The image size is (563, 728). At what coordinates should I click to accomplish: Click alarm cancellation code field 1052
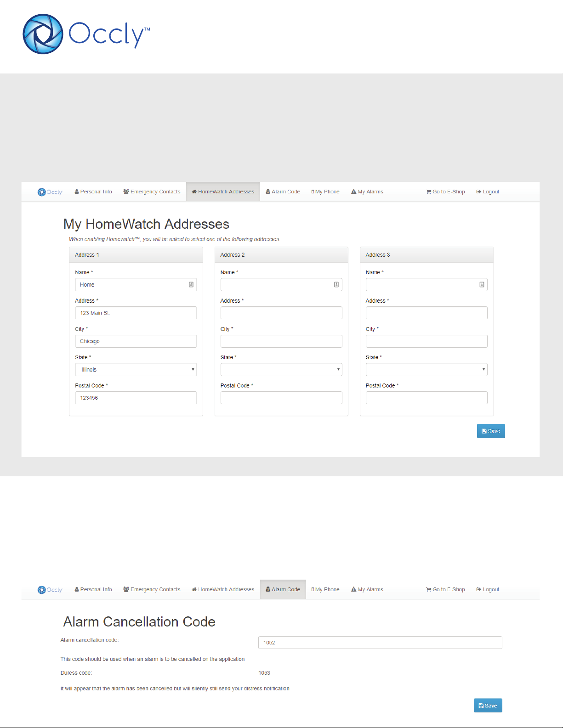(380, 643)
